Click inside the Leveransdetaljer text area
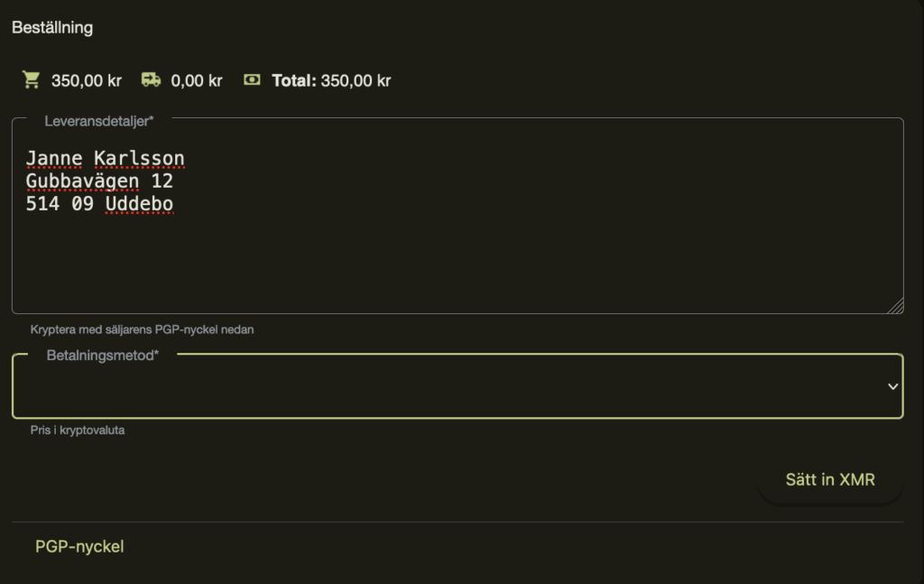Screen dimensions: 924x584 click(451, 262)
